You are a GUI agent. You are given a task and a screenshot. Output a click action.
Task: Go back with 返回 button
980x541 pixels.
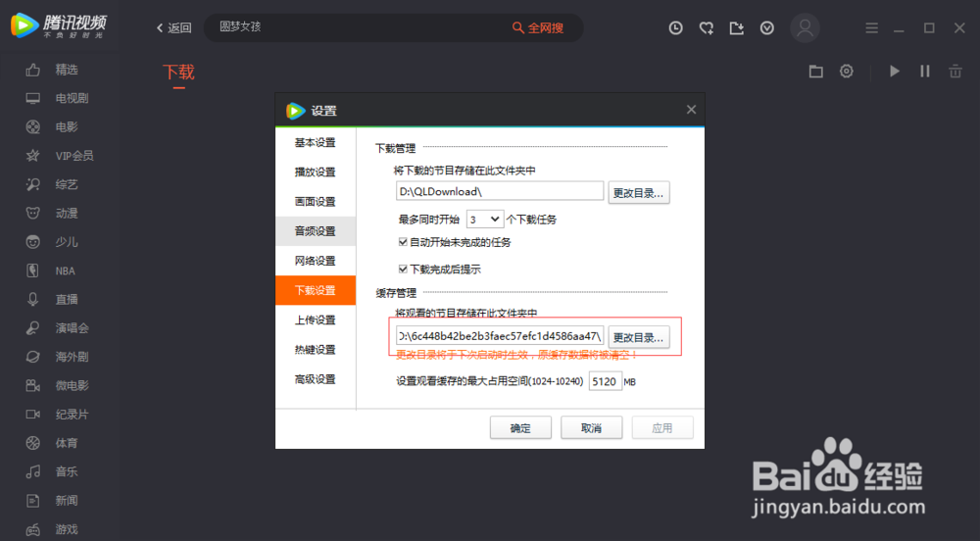pos(173,28)
